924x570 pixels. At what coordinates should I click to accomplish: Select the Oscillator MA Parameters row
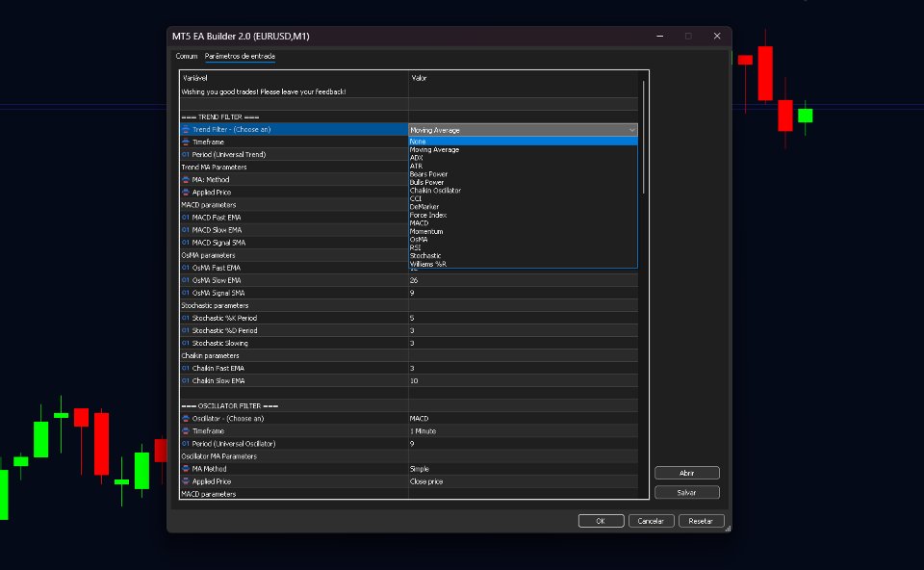pyautogui.click(x=409, y=456)
